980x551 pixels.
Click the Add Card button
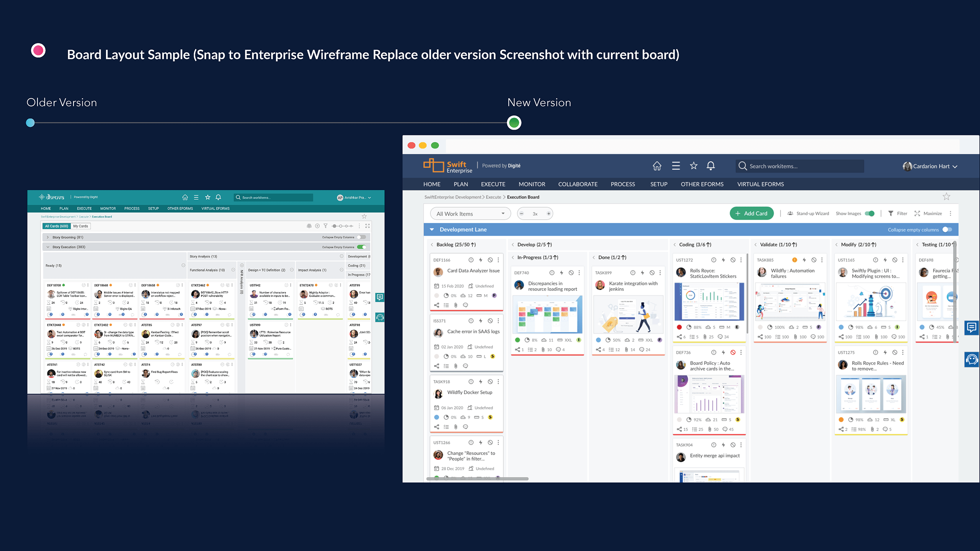click(751, 213)
